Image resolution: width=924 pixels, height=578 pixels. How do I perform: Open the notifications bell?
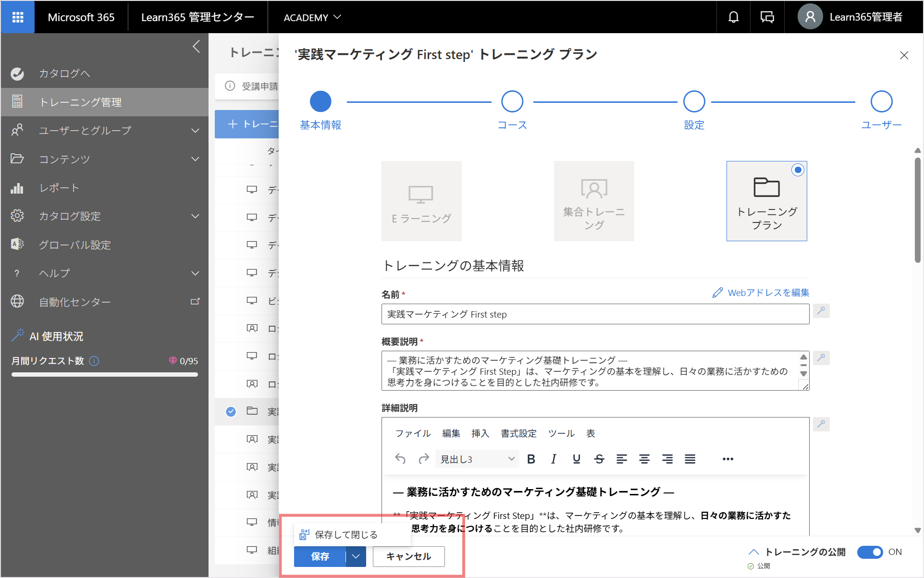click(733, 17)
